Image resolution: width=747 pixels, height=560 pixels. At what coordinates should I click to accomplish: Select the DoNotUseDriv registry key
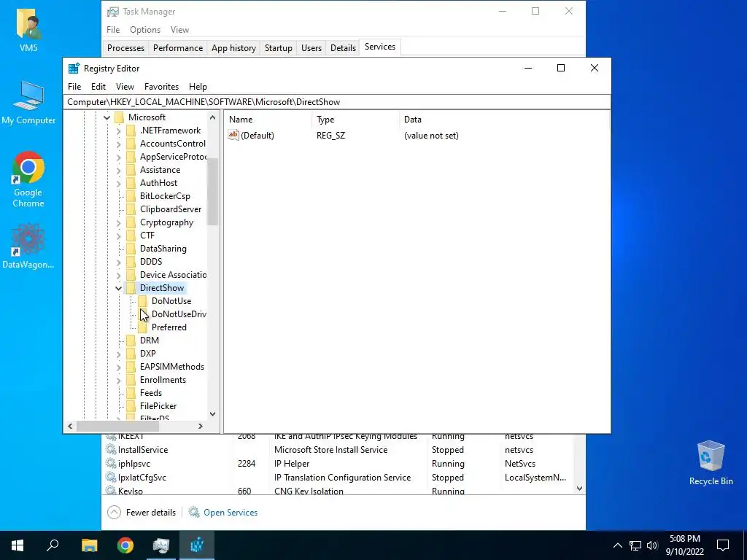pyautogui.click(x=179, y=314)
